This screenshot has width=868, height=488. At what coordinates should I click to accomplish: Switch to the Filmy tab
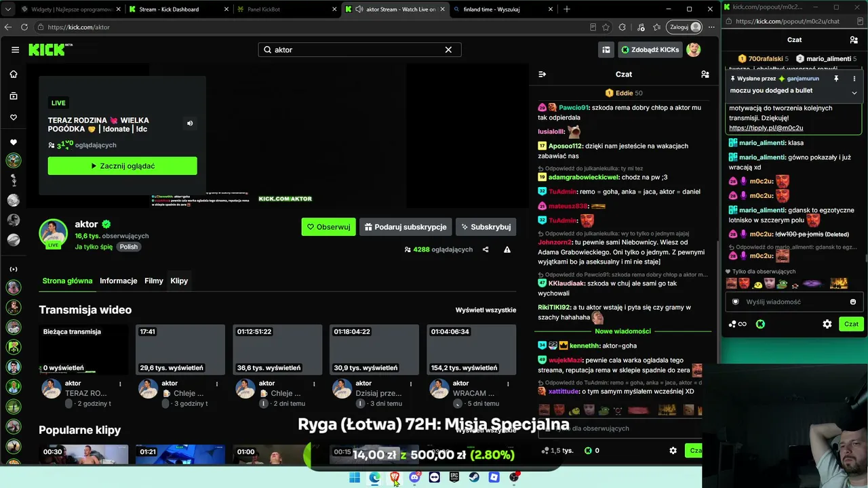(154, 281)
